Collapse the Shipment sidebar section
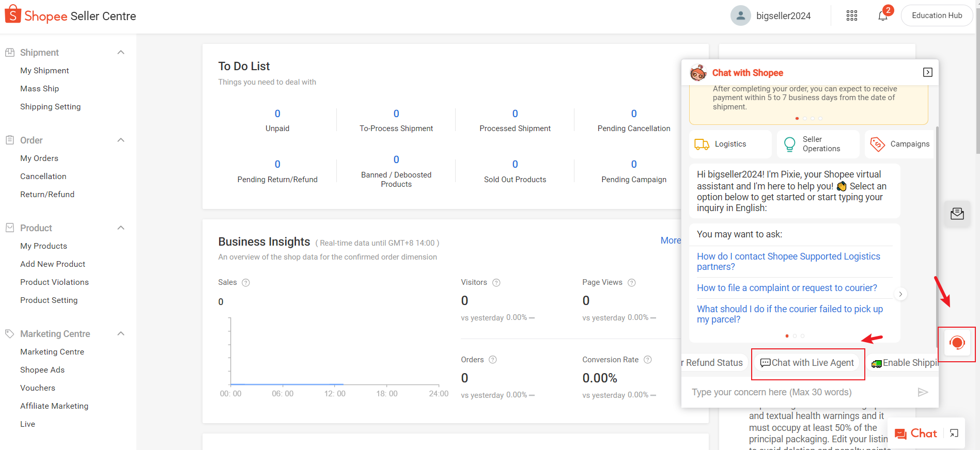 121,53
